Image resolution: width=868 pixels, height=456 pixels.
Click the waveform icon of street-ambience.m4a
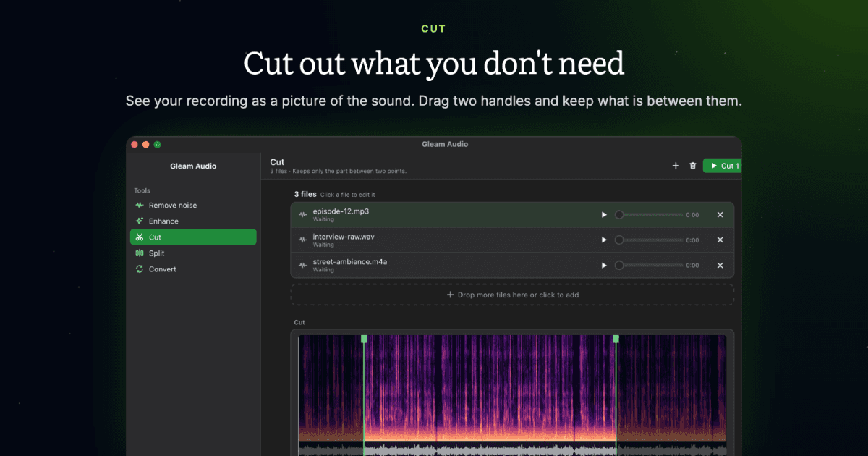[303, 266]
